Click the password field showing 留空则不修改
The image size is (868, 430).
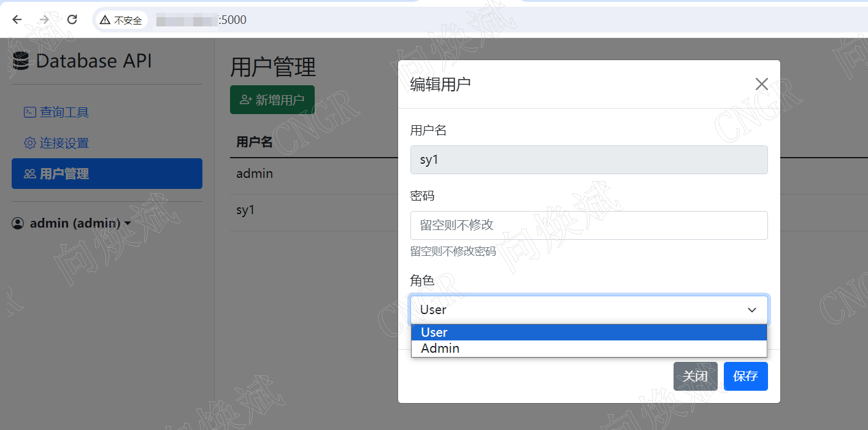(x=588, y=225)
